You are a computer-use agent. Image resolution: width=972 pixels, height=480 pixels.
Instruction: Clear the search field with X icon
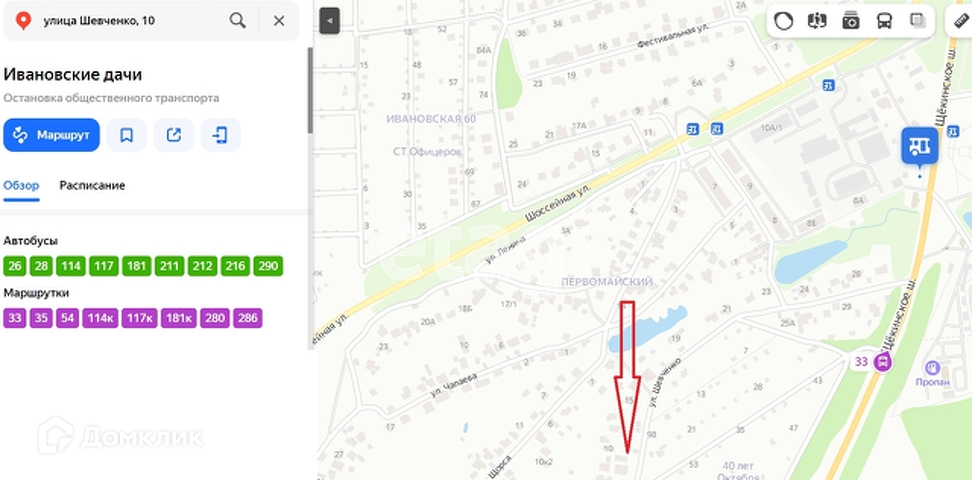click(x=279, y=20)
